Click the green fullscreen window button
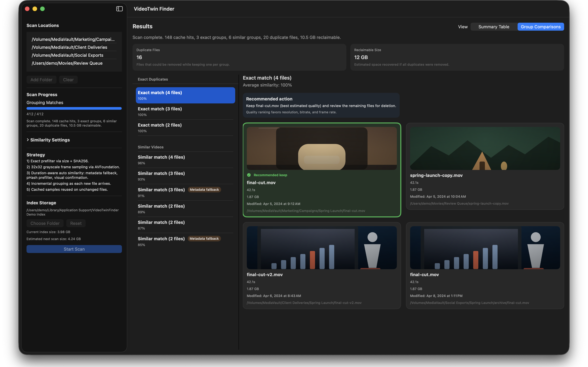Viewport: 588px width, 367px height. click(x=42, y=9)
